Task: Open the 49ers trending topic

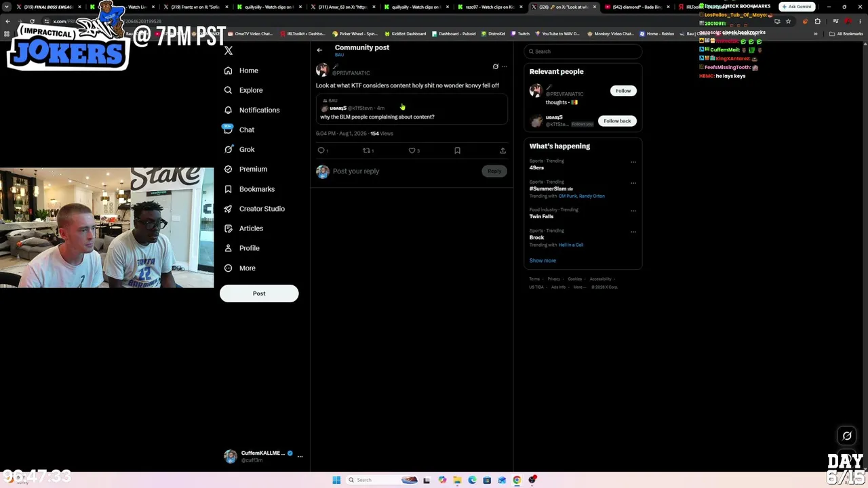Action: tap(536, 167)
